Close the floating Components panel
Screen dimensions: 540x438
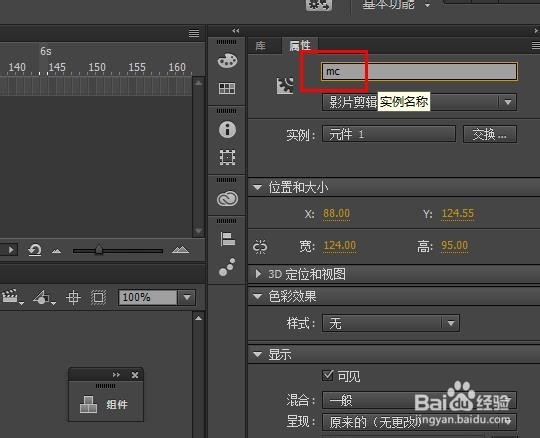pyautogui.click(x=135, y=375)
